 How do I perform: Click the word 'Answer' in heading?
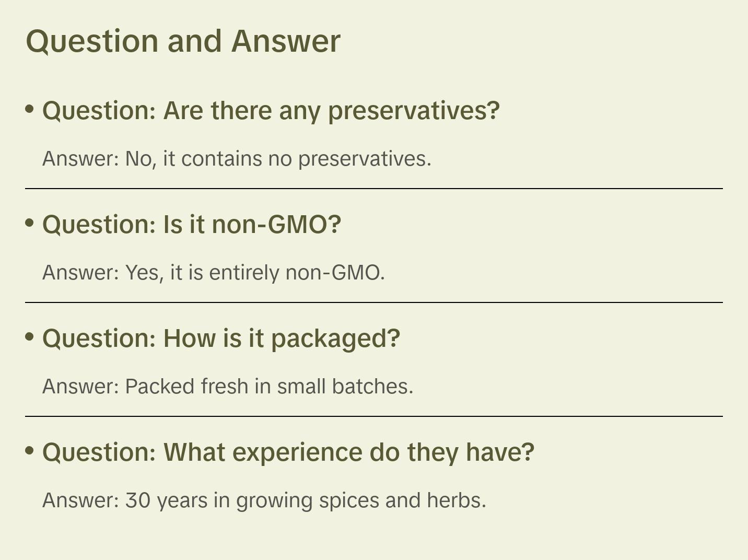tap(286, 41)
